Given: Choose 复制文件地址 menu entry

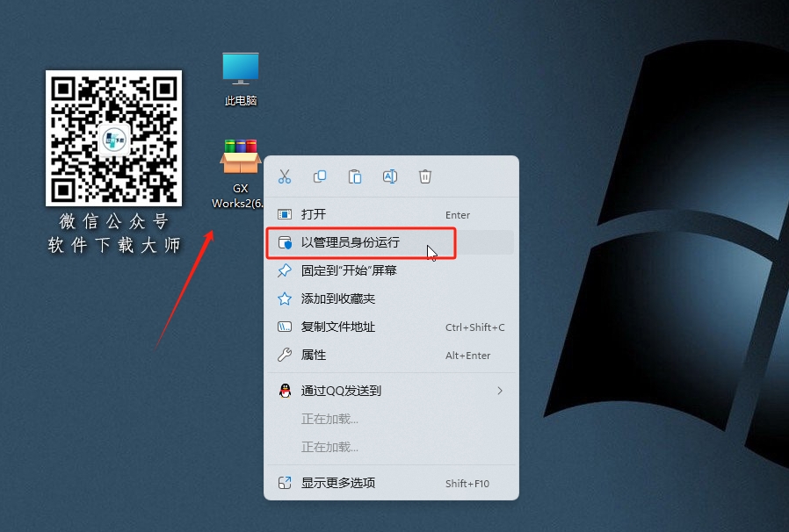Looking at the screenshot, I should click(x=391, y=327).
